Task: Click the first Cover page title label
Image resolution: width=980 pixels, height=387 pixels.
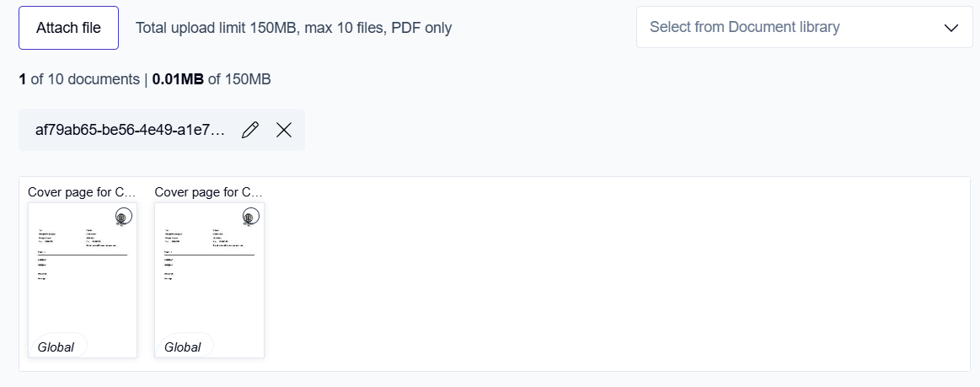Action: [82, 192]
